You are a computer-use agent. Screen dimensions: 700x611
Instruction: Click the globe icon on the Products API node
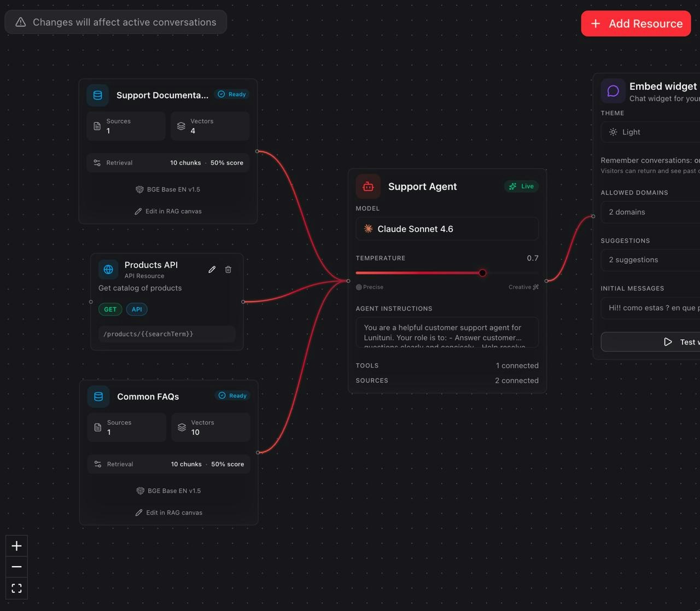[x=108, y=269]
